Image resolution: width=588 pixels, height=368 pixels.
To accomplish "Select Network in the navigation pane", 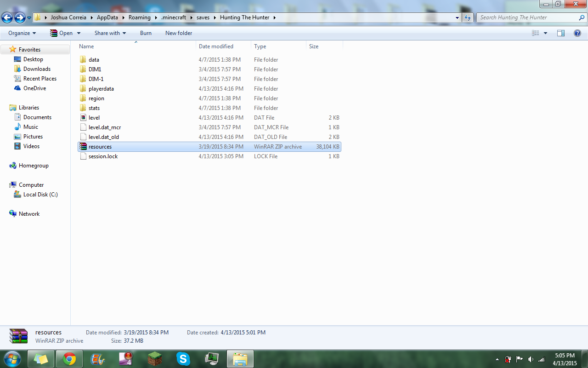I will pos(29,214).
